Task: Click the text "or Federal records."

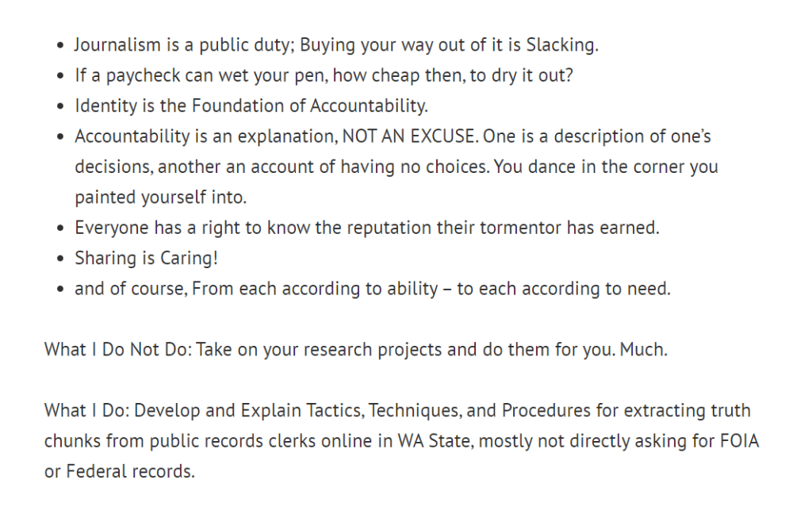Action: pos(119,471)
